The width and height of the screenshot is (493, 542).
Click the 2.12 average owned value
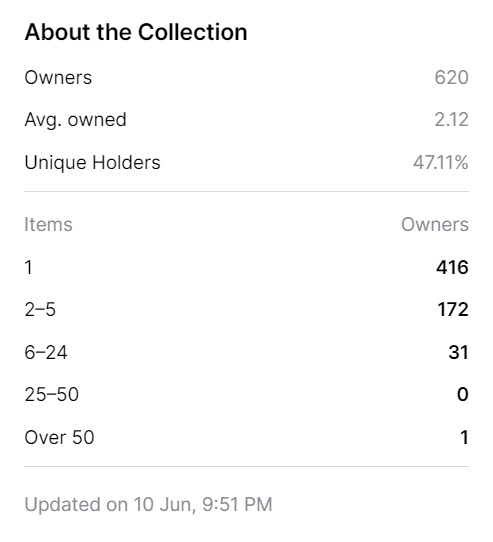tap(451, 120)
